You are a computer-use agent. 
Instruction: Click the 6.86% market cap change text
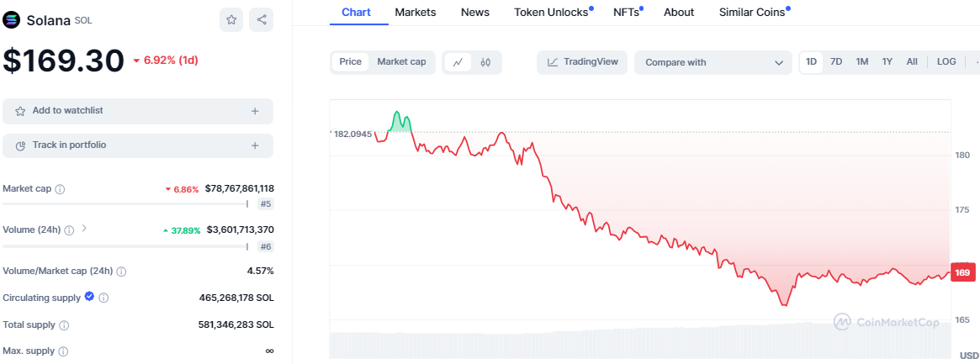[x=182, y=189]
